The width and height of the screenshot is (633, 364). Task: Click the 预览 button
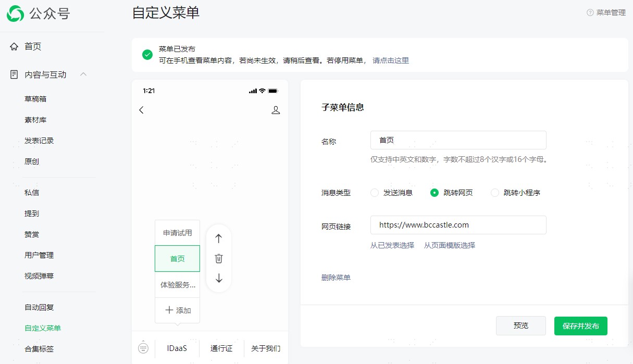point(521,325)
